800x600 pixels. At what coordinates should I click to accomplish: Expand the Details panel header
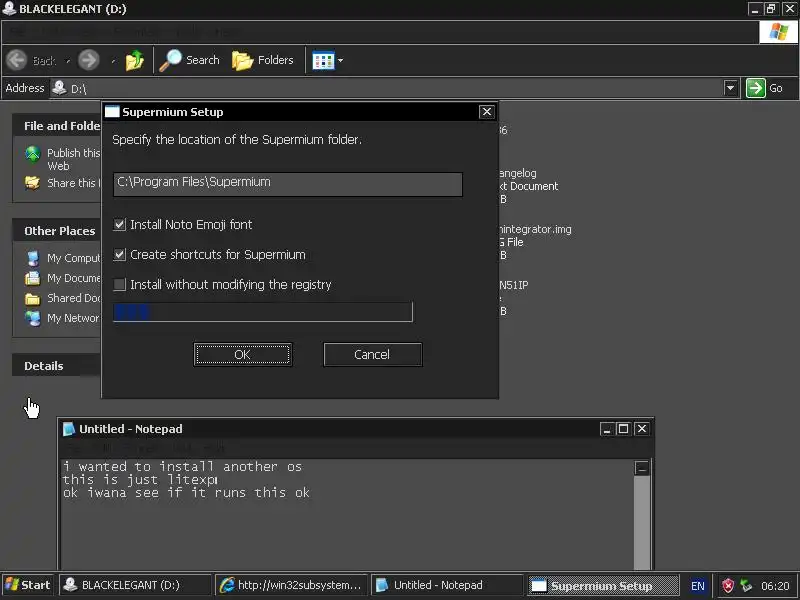coord(57,366)
